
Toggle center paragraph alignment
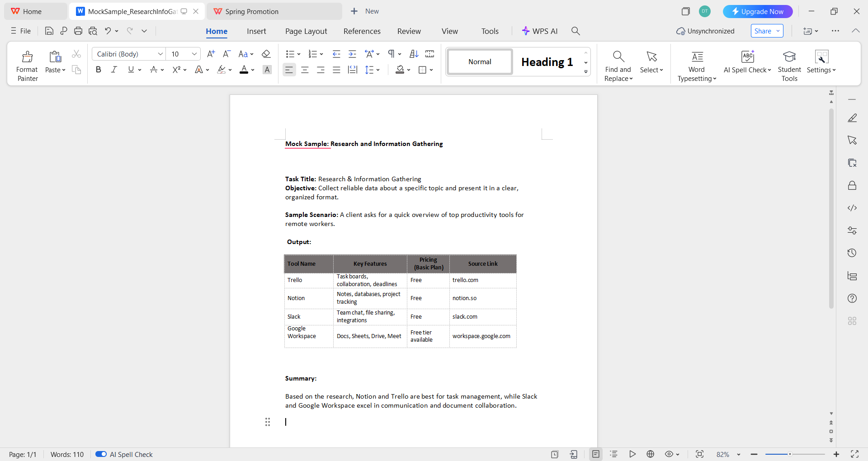pyautogui.click(x=305, y=70)
